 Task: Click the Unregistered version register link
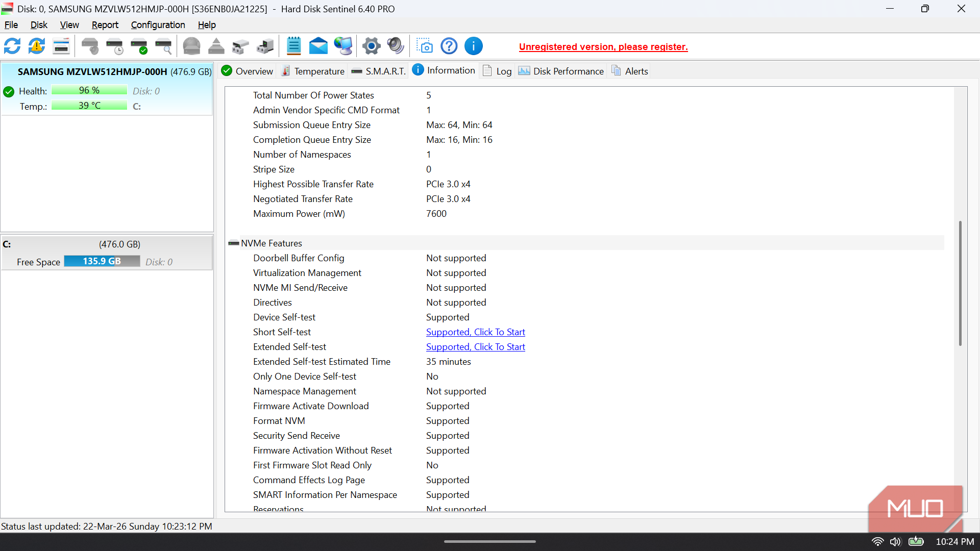[x=603, y=47]
